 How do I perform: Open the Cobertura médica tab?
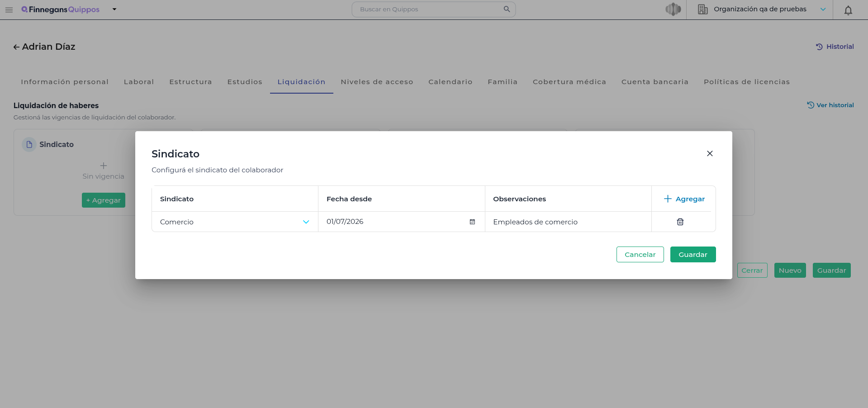569,82
